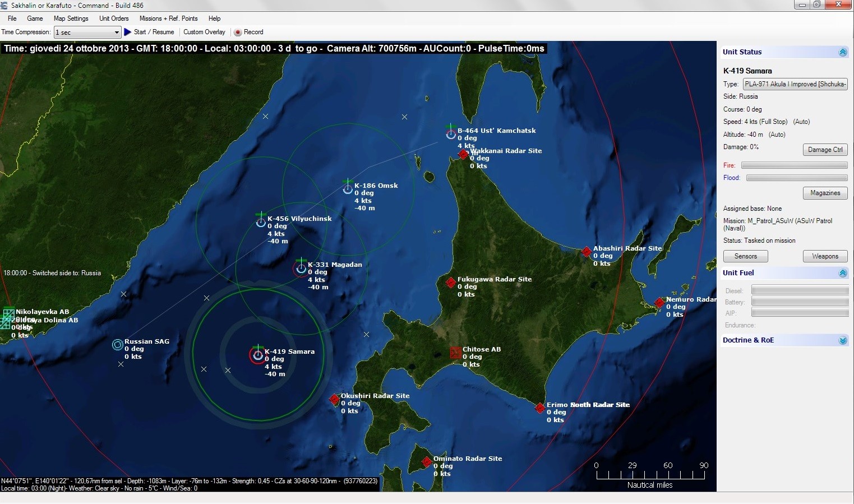Select the B-464 Ust' Kamchatsk submarine icon
The width and height of the screenshot is (854, 504).
tap(451, 134)
